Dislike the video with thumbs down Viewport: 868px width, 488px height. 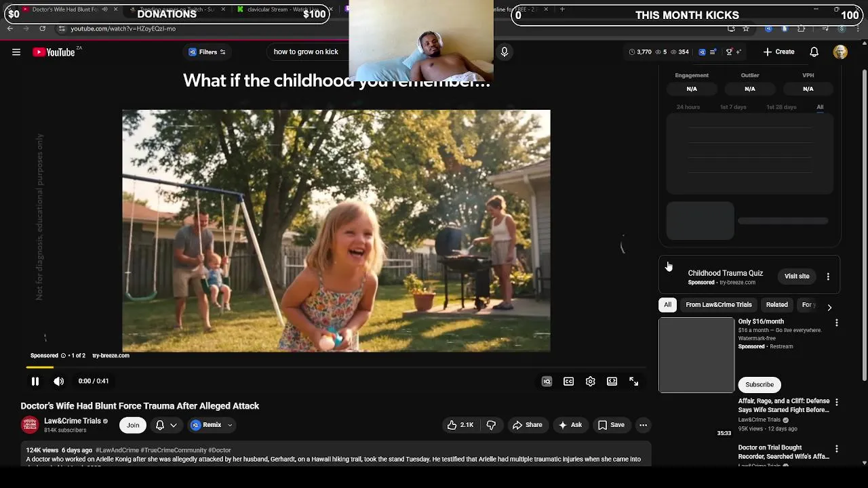tap(492, 425)
